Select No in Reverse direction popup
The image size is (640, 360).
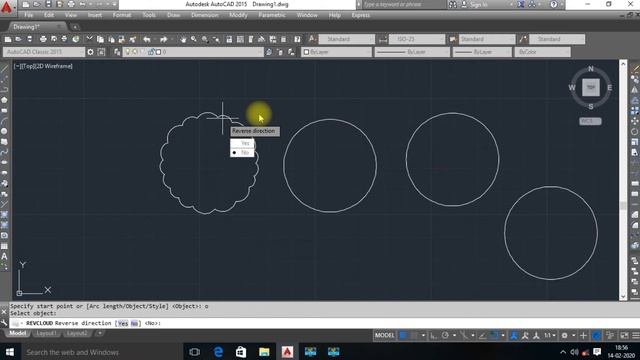[x=242, y=153]
